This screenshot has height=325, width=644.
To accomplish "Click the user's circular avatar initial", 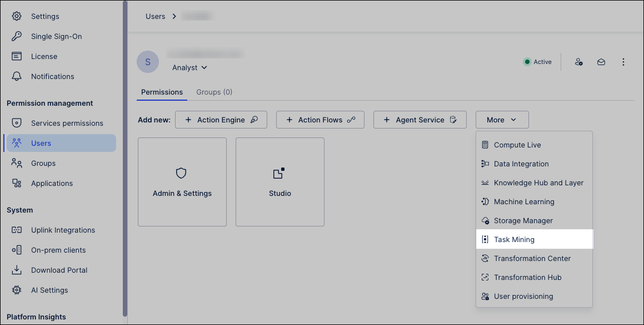I will (x=148, y=62).
